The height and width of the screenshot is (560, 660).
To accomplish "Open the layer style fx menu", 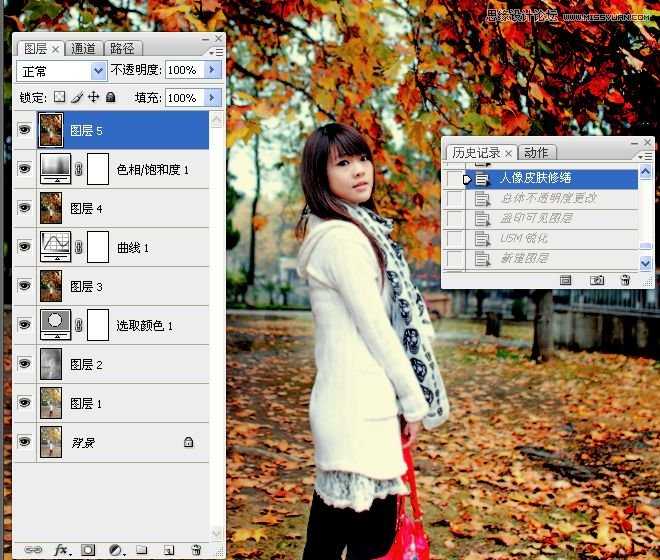I will (x=62, y=549).
